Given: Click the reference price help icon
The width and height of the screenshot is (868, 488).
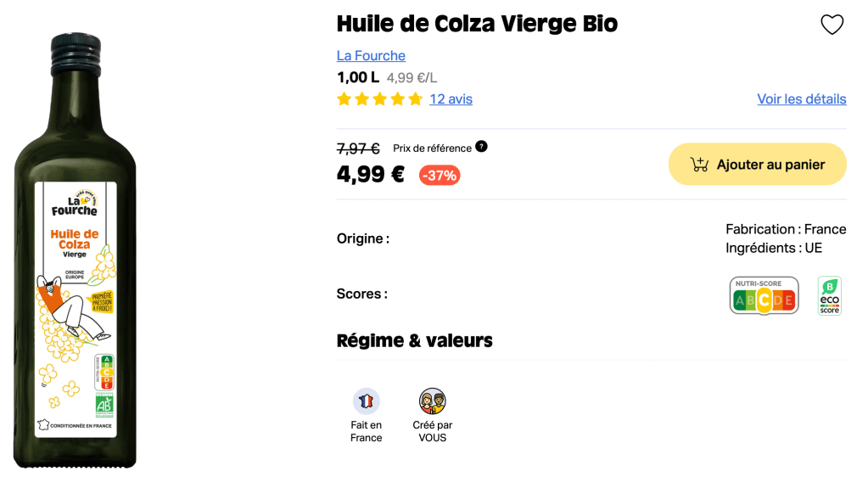Looking at the screenshot, I should (x=481, y=146).
